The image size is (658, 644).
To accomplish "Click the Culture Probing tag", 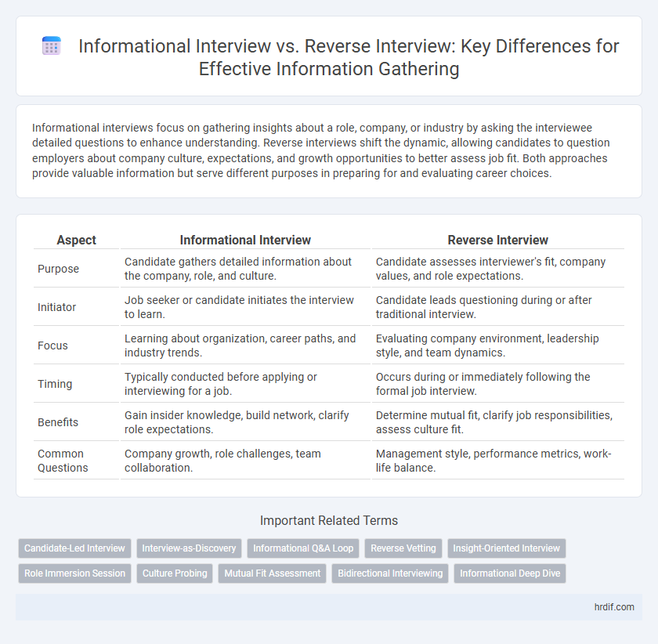I will [175, 573].
